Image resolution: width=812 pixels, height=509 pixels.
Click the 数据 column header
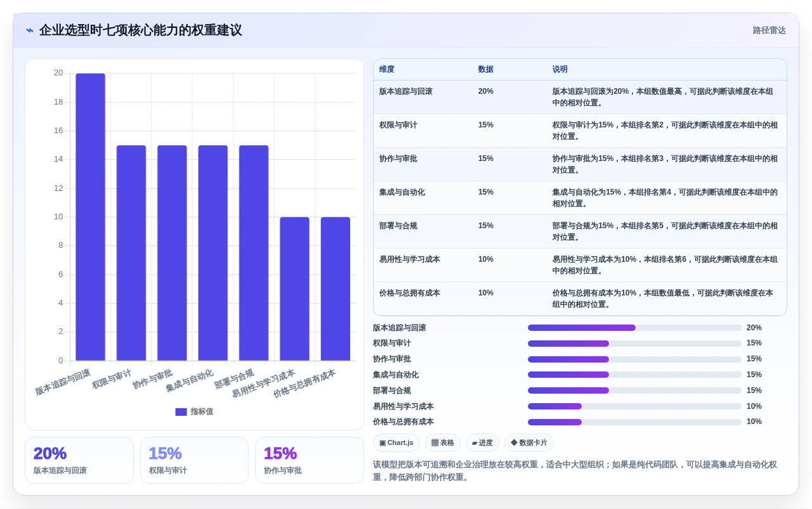(x=486, y=70)
